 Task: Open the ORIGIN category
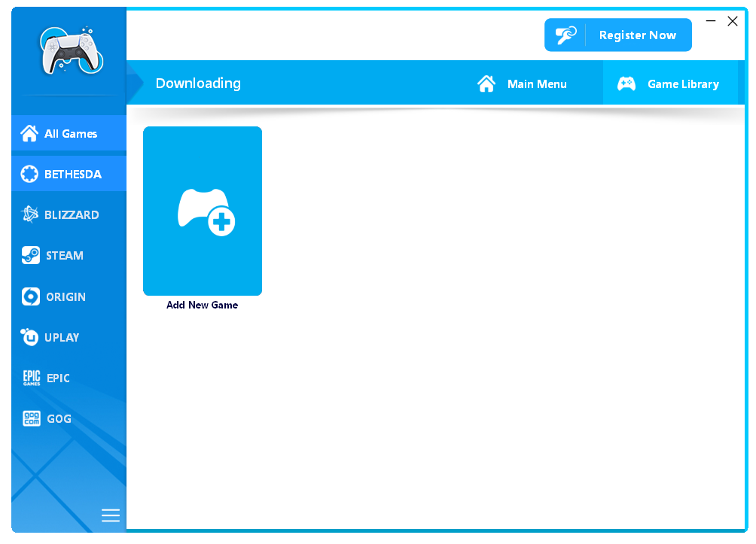(69, 296)
